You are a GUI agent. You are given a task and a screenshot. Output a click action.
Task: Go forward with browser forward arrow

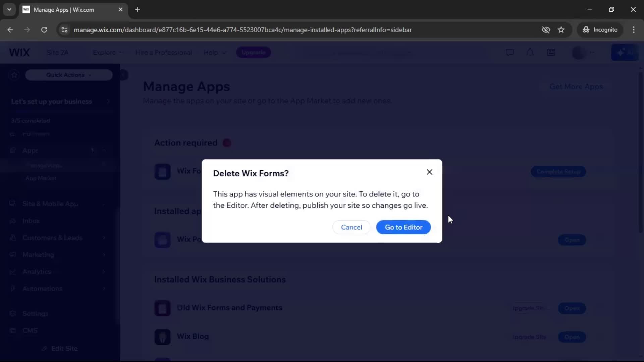(x=27, y=29)
